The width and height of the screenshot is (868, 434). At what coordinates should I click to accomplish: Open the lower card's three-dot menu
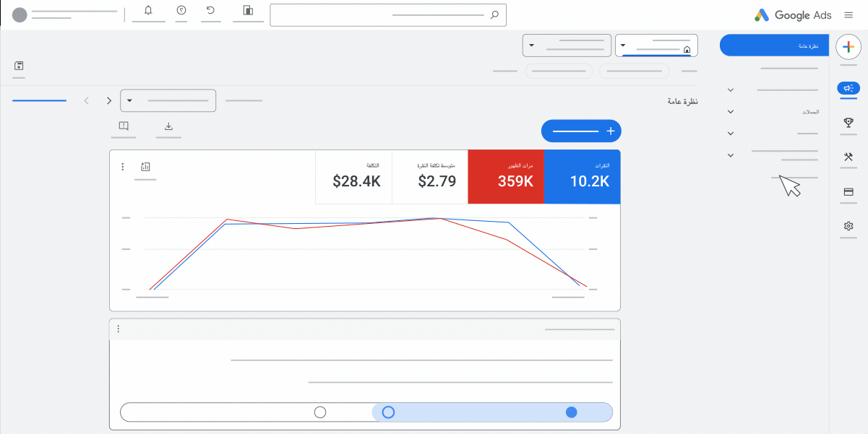tap(118, 329)
